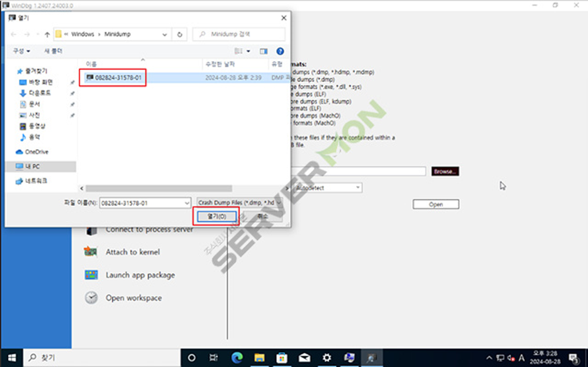The image size is (588, 367).
Task: Click the horizontal scrollbar in file list
Action: click(159, 188)
